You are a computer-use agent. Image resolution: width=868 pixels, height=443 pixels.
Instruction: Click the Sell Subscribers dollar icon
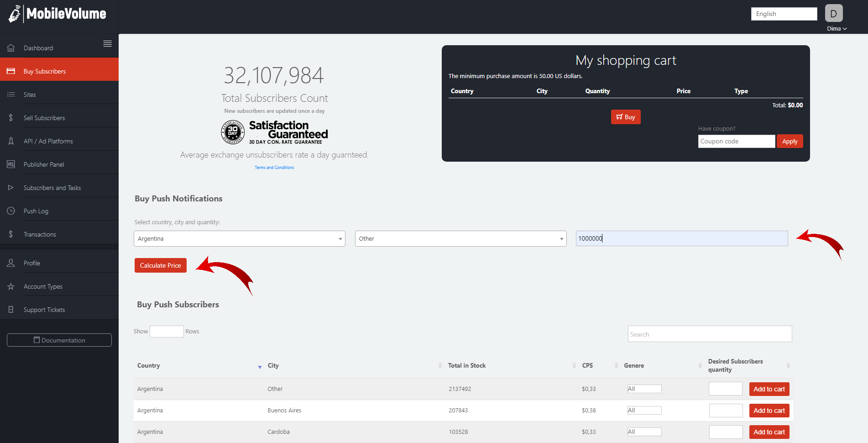pos(11,118)
